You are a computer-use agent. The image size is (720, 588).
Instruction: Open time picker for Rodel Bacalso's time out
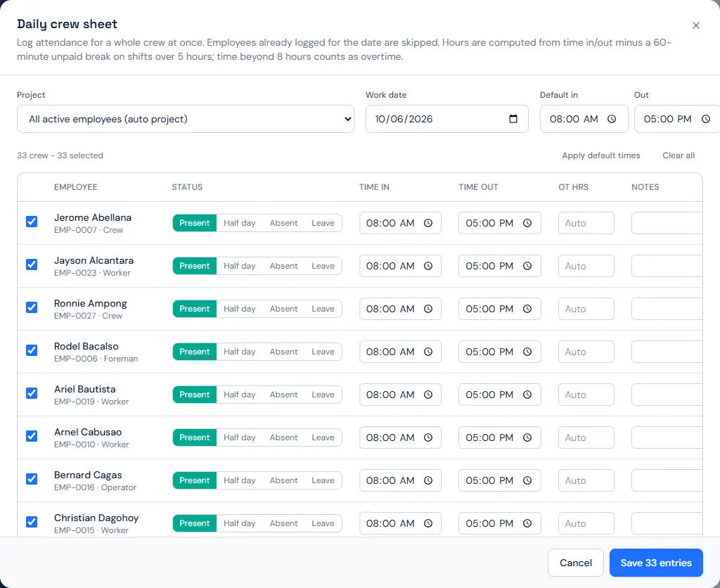tap(527, 352)
